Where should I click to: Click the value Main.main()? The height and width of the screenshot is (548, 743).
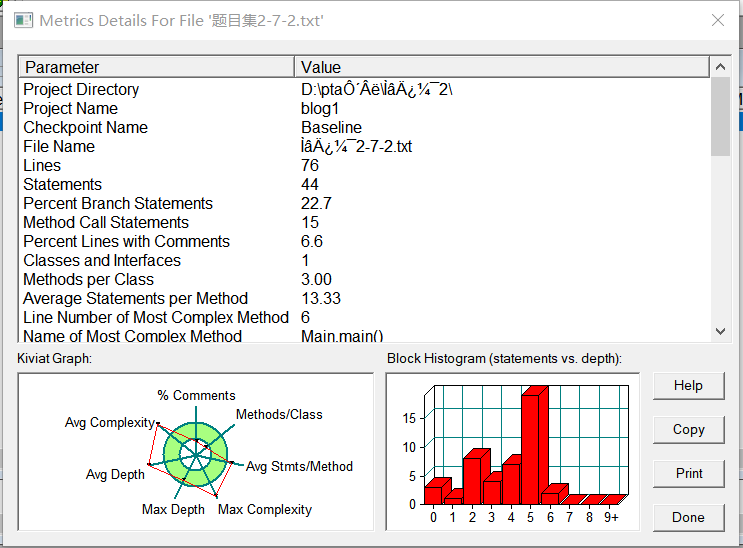(342, 335)
